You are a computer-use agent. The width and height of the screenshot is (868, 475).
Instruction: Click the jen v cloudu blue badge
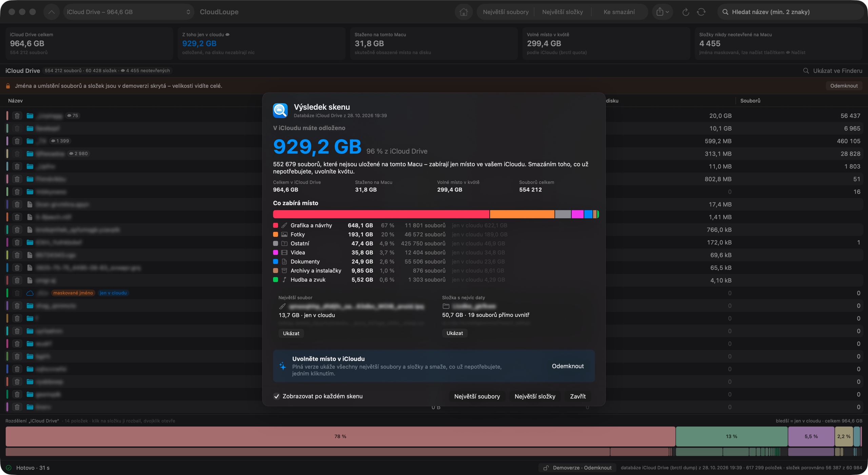tap(113, 293)
